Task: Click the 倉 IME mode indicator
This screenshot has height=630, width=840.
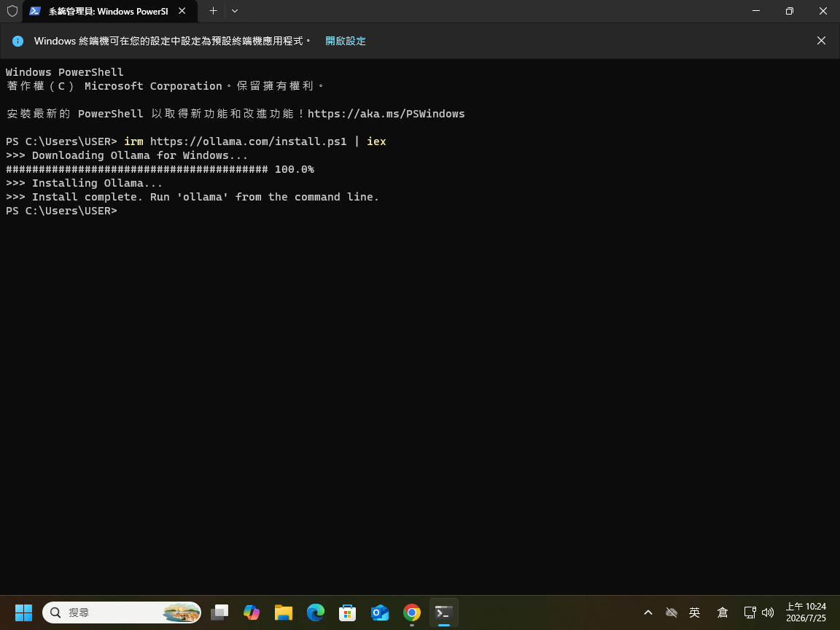Action: click(x=722, y=612)
